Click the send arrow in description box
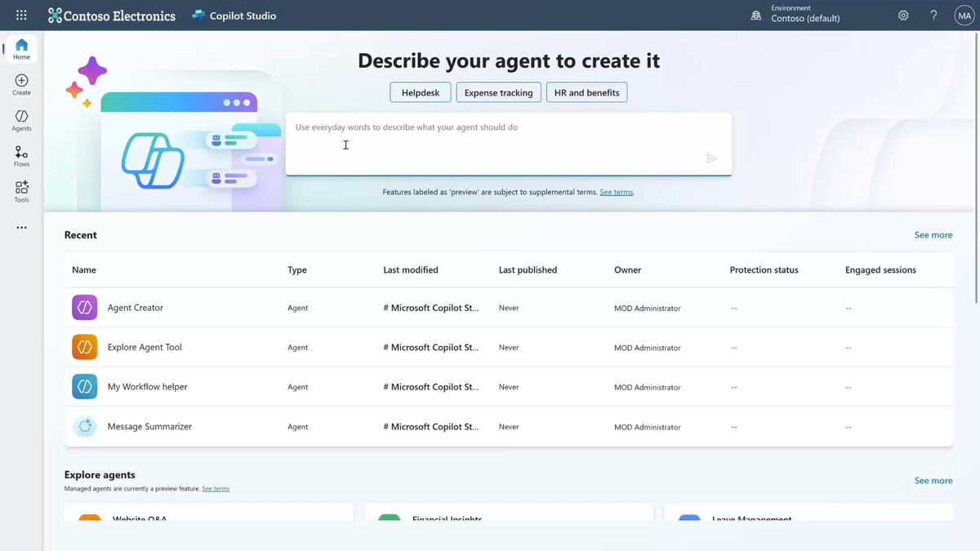Viewport: 980px width, 551px height. [x=711, y=158]
